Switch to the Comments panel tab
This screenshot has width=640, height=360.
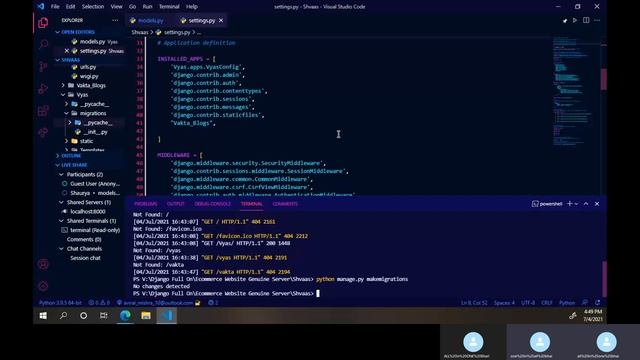point(285,204)
